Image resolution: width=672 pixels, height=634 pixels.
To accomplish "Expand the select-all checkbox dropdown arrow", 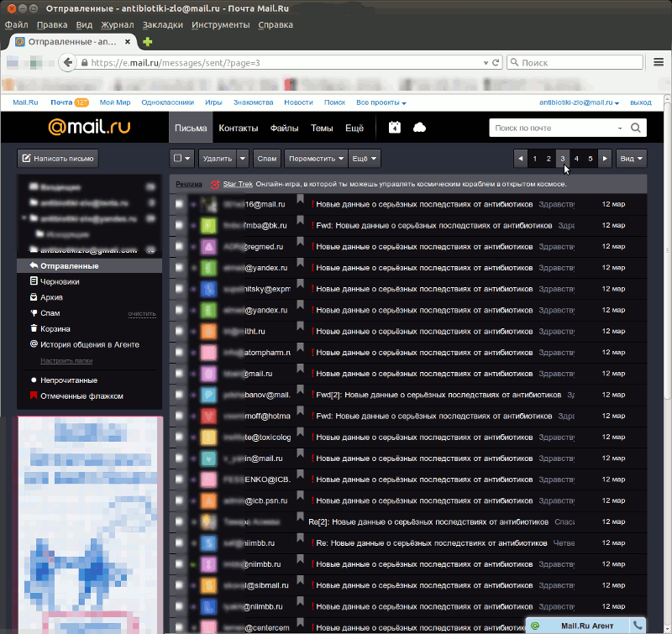I will pyautogui.click(x=187, y=159).
